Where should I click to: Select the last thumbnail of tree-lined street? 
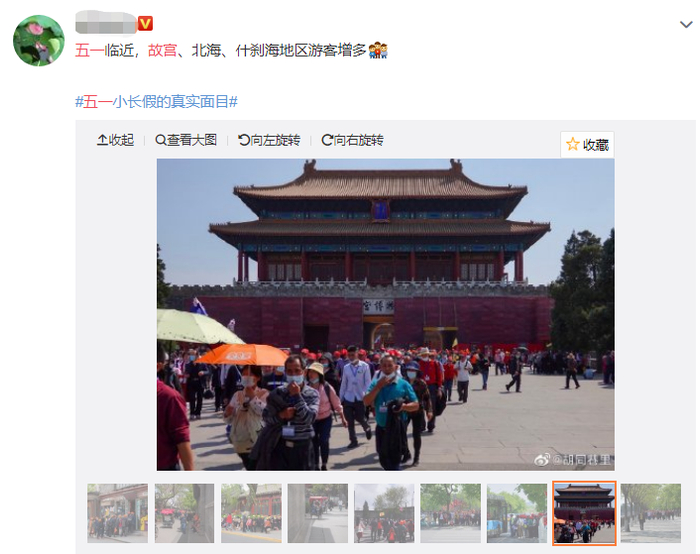click(651, 513)
